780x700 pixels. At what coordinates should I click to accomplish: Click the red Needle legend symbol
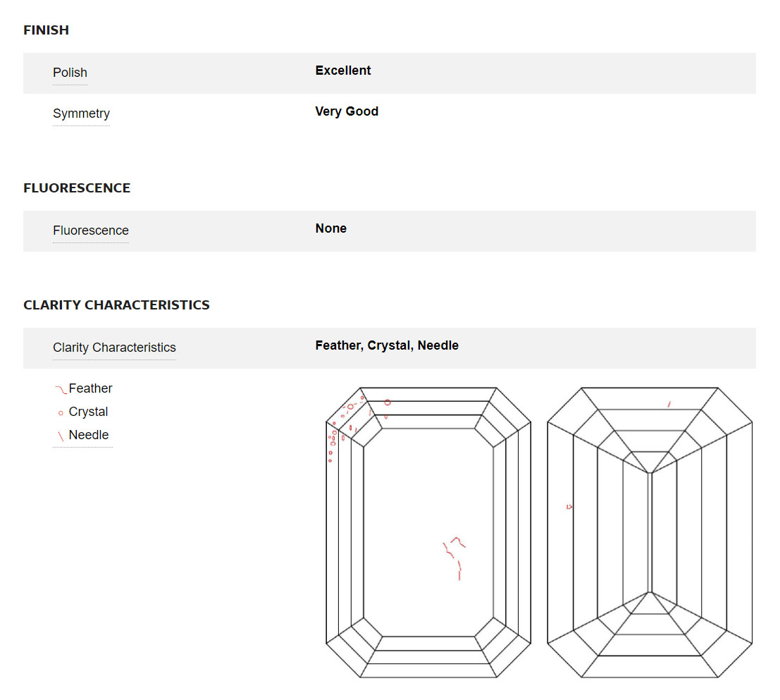[x=61, y=436]
